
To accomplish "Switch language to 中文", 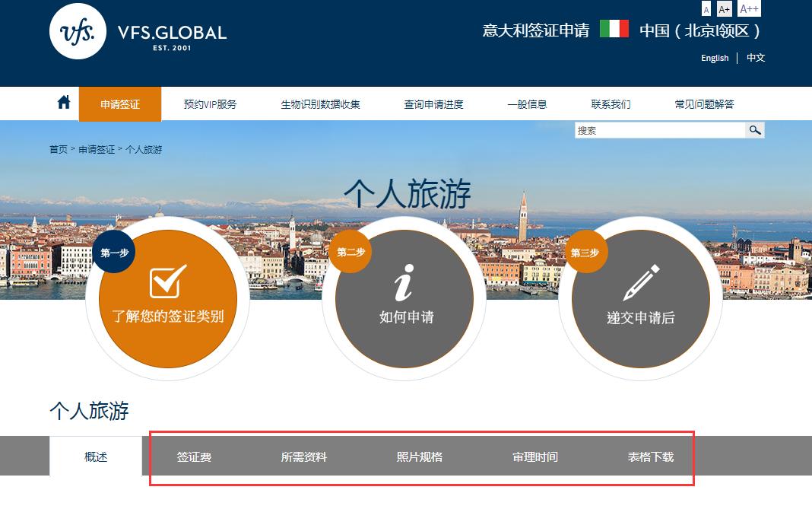I will pos(755,58).
